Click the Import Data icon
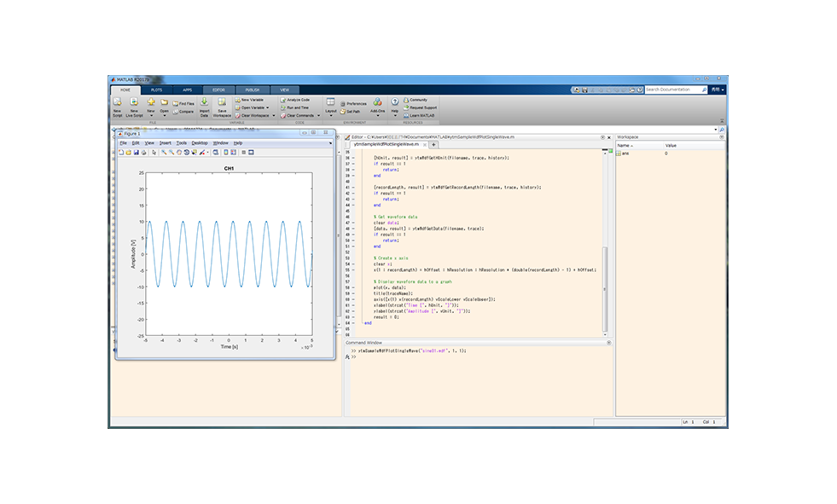Screen dimensions: 837x504 click(x=204, y=102)
